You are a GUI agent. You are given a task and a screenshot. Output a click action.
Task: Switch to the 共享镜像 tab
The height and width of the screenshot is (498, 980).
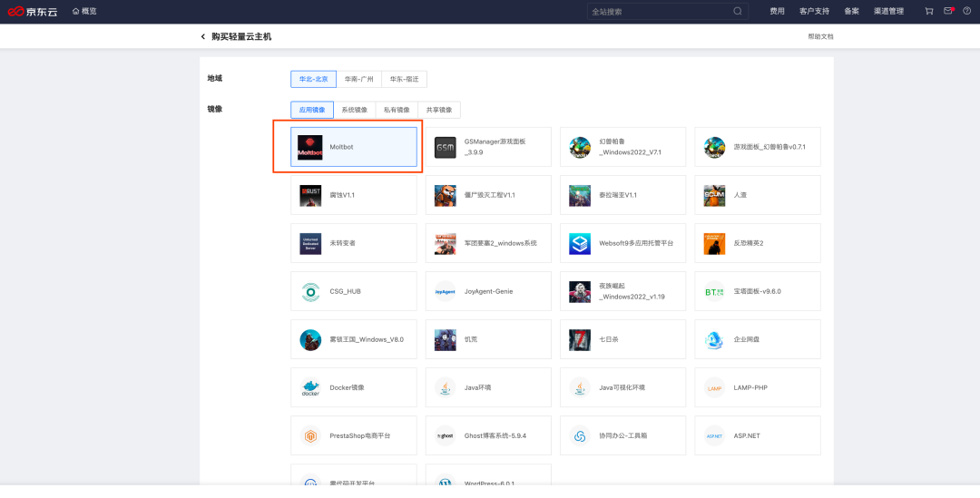[439, 110]
